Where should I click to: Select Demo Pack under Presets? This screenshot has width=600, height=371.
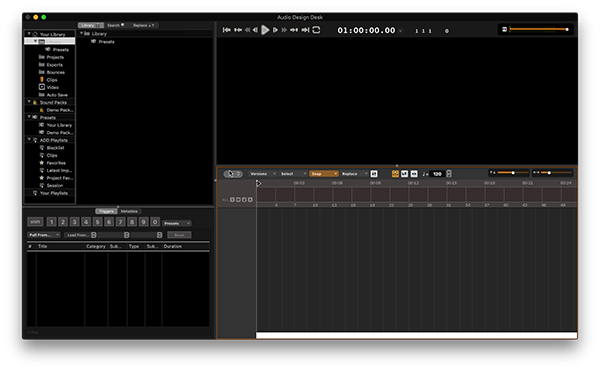click(60, 133)
